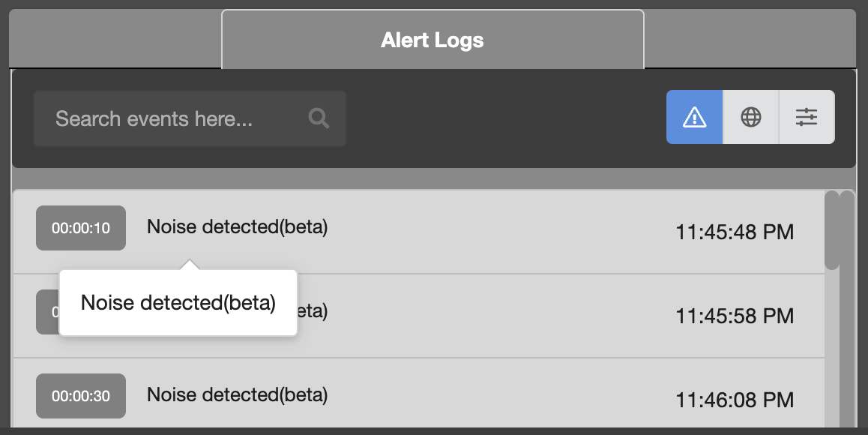
Task: Click the magnifying glass search icon
Action: pos(319,118)
